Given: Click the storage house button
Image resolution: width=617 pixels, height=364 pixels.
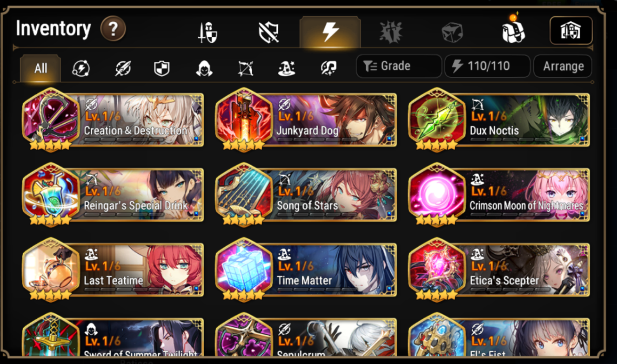Looking at the screenshot, I should point(571,31).
